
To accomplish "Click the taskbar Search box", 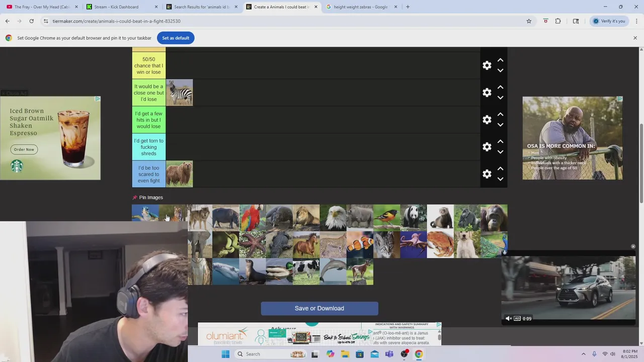I will pos(271,354).
